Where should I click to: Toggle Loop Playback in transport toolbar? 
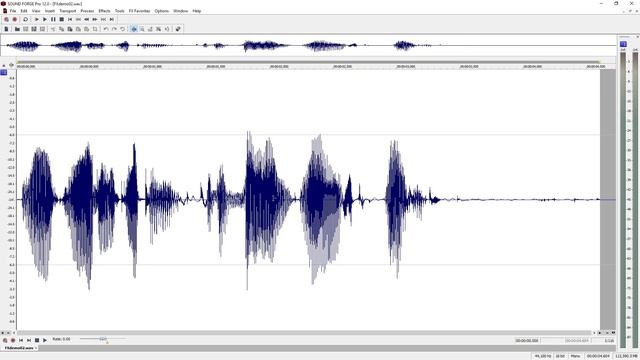coord(25,19)
